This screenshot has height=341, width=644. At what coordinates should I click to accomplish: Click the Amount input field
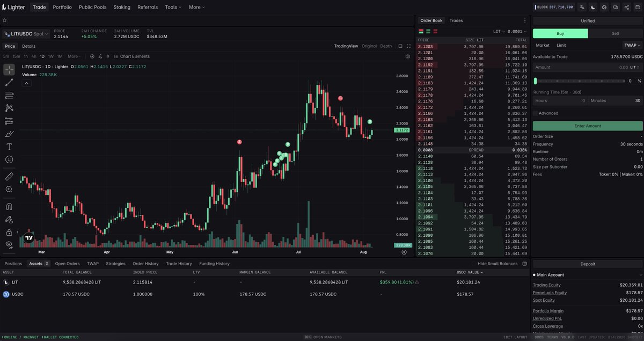click(588, 67)
